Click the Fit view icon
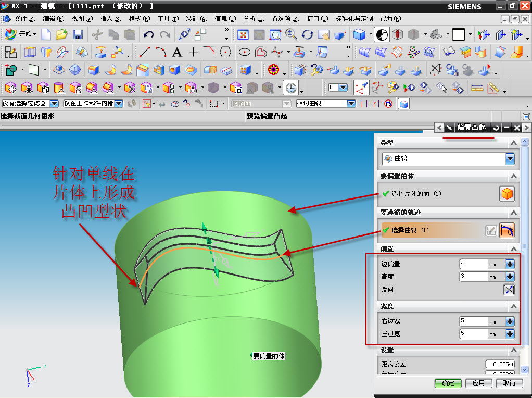Image resolution: width=532 pixels, height=398 pixels. 243,34
